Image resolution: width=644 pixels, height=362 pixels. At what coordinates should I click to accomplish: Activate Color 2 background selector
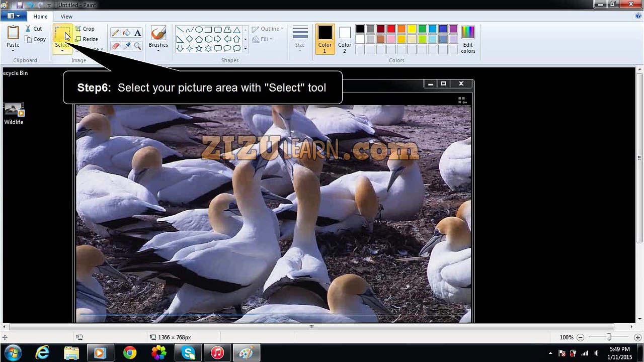click(x=345, y=39)
